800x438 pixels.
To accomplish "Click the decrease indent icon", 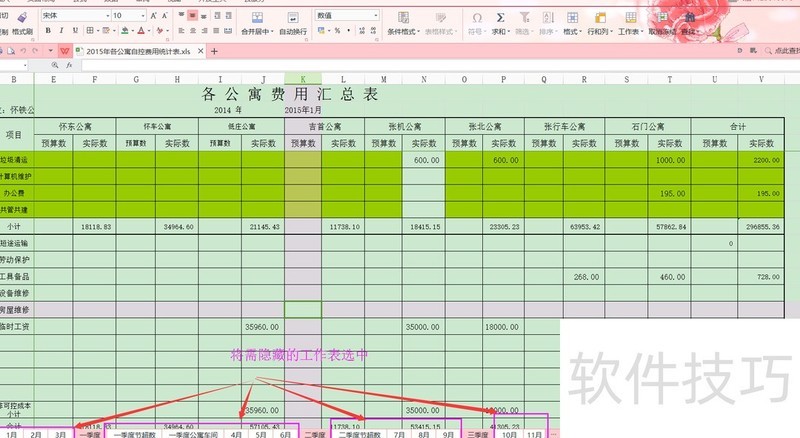I will coord(217,16).
